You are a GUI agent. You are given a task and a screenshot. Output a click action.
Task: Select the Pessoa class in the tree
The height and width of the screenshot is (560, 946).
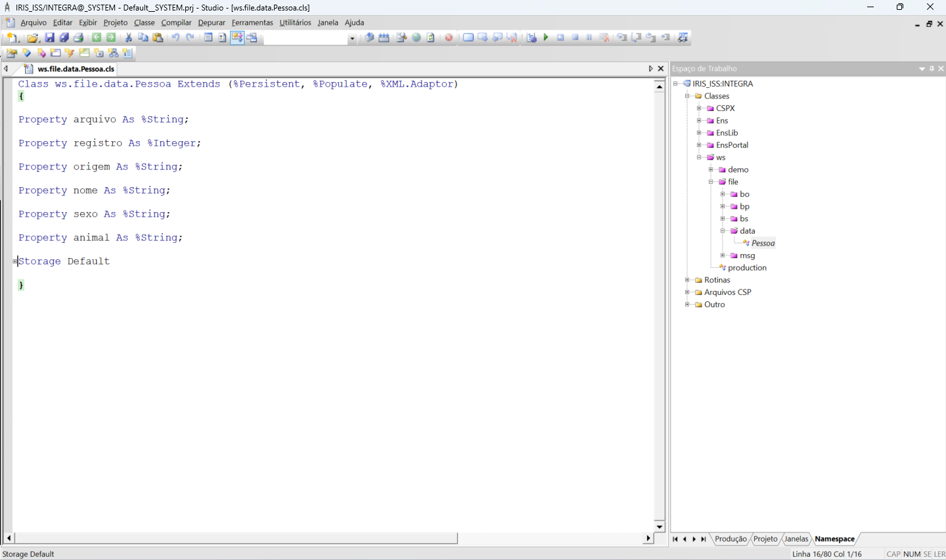pos(763,244)
